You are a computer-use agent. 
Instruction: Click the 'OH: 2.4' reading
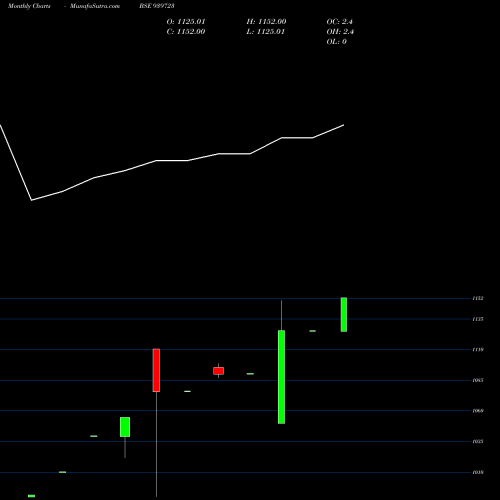(x=340, y=32)
